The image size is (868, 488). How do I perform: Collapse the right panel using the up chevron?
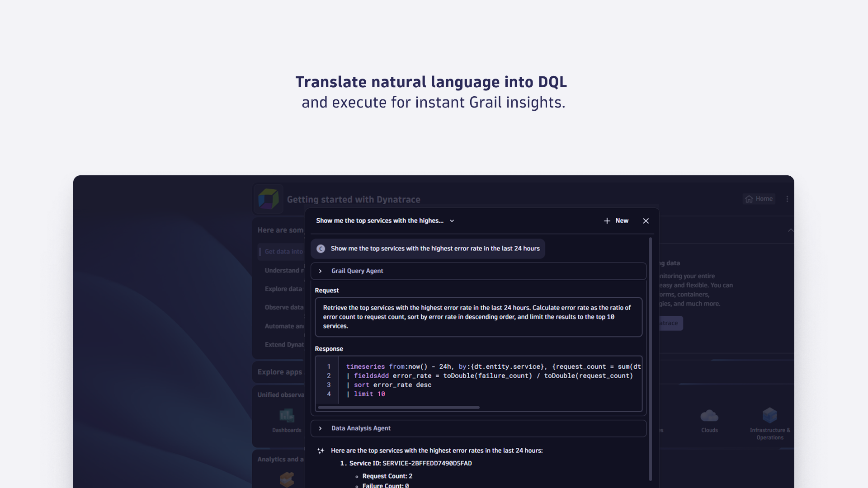click(x=791, y=230)
